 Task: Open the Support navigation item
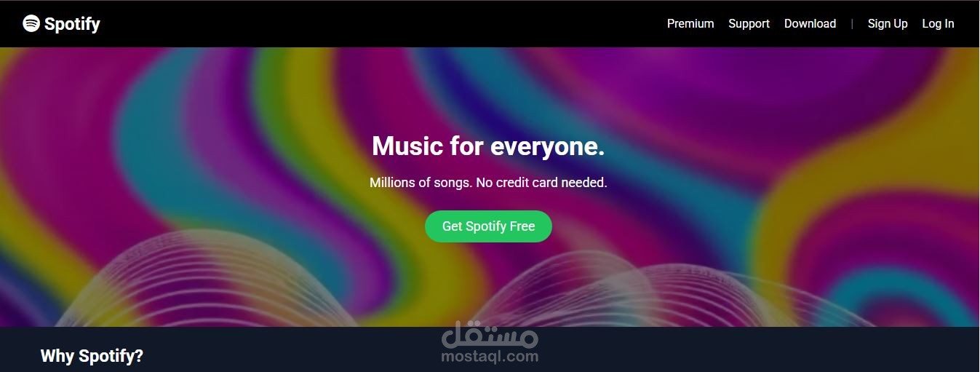pyautogui.click(x=749, y=23)
